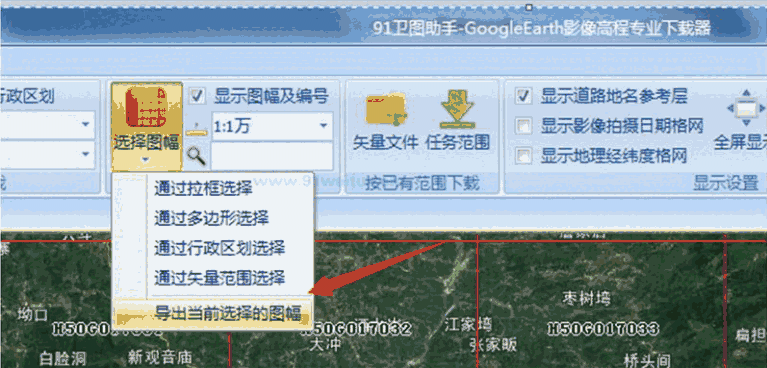Click the 按已有范围下载 group label
The height and width of the screenshot is (368, 767).
pos(423,183)
